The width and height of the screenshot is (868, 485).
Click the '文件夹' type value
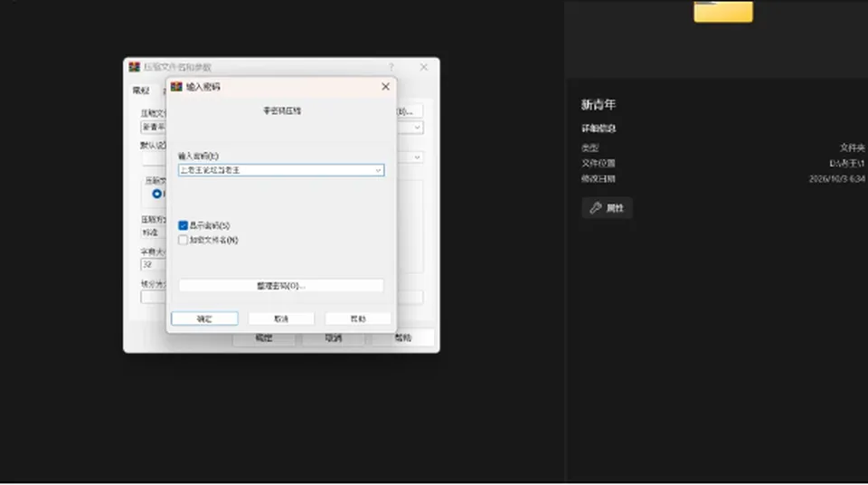point(852,147)
